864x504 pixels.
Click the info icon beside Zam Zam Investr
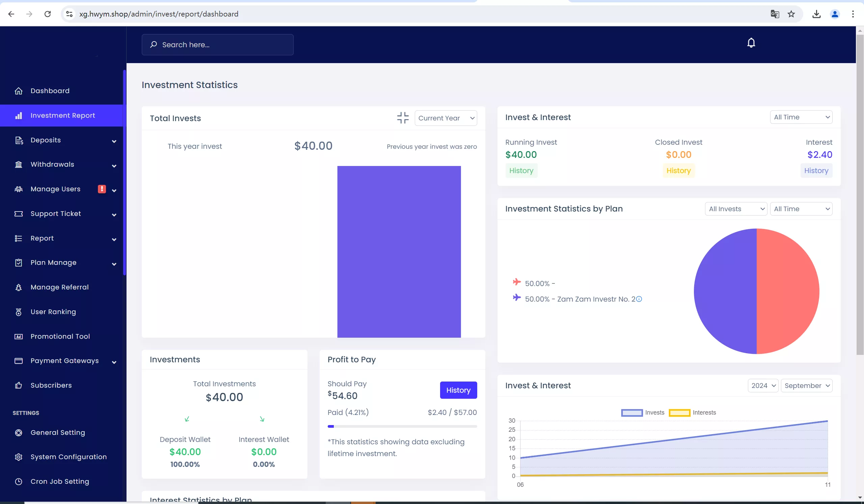[x=639, y=299]
